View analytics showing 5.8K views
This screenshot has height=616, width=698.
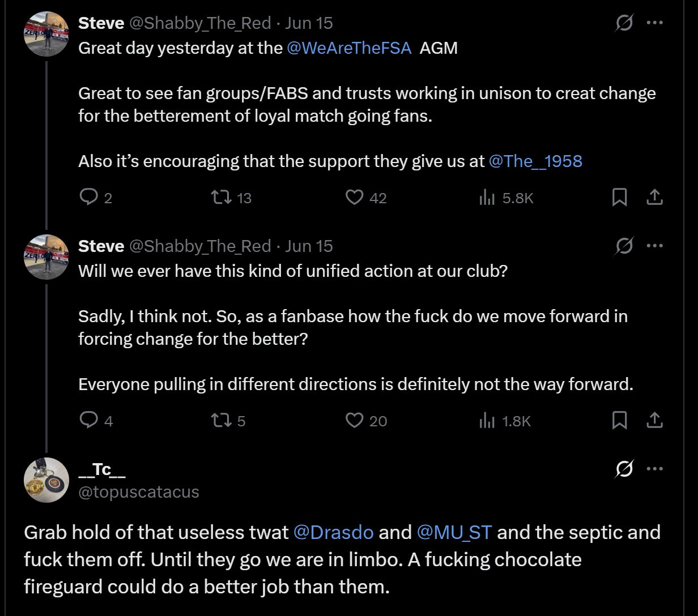(487, 197)
